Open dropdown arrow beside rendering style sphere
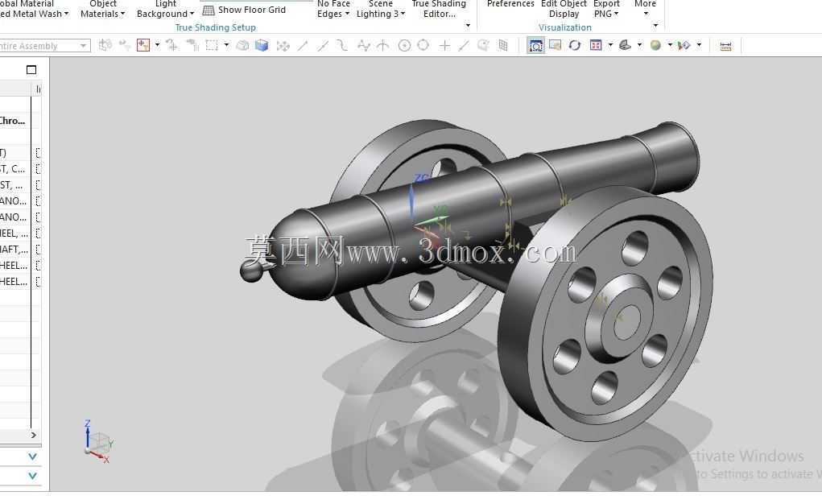The height and width of the screenshot is (504, 822). click(670, 46)
